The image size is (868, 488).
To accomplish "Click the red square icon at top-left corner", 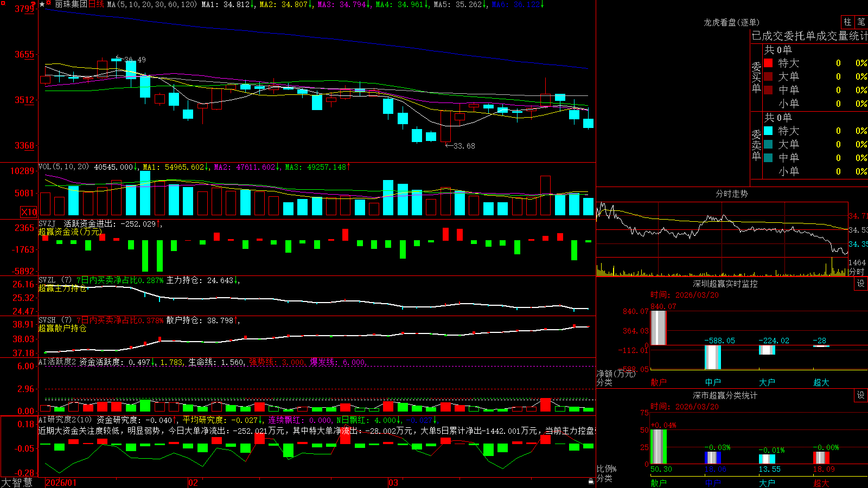I will (x=3, y=3).
